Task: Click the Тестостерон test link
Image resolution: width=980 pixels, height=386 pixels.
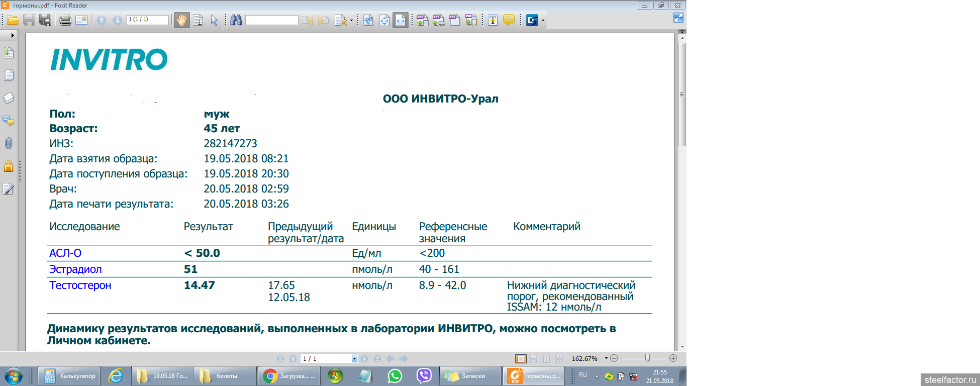Action: pos(80,285)
